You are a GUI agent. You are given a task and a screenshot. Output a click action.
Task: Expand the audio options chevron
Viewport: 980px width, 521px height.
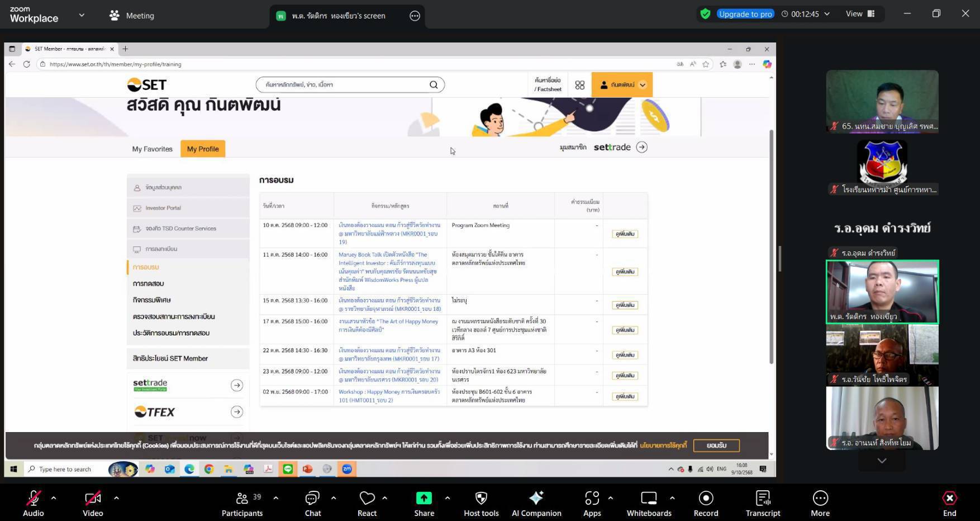click(54, 498)
